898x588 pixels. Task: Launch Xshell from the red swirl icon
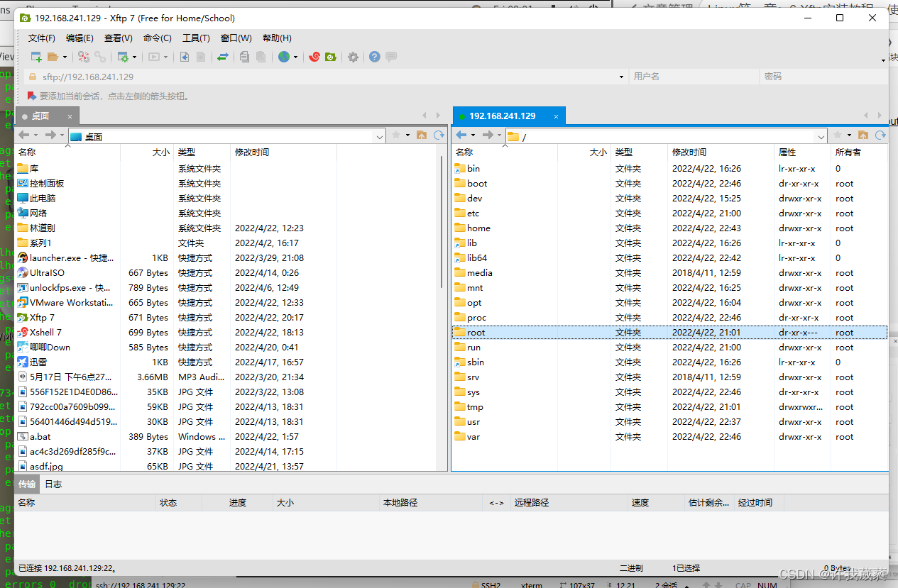click(x=314, y=57)
